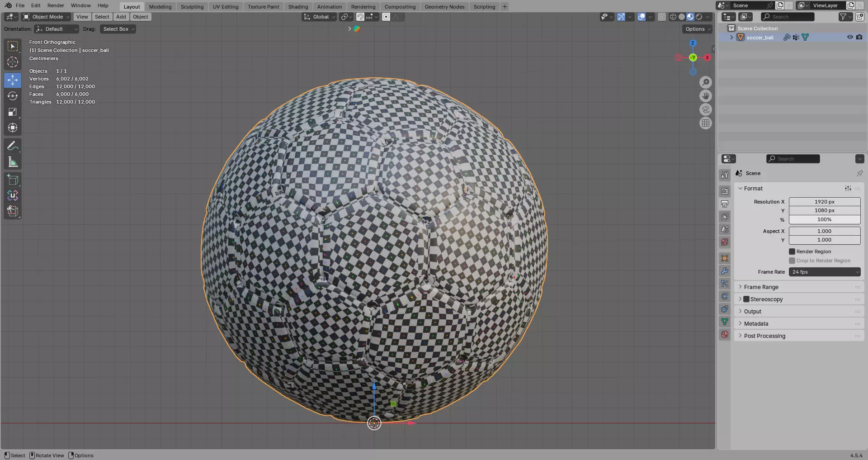This screenshot has height=460, width=868.
Task: Open the Object properties tab
Action: (x=725, y=258)
